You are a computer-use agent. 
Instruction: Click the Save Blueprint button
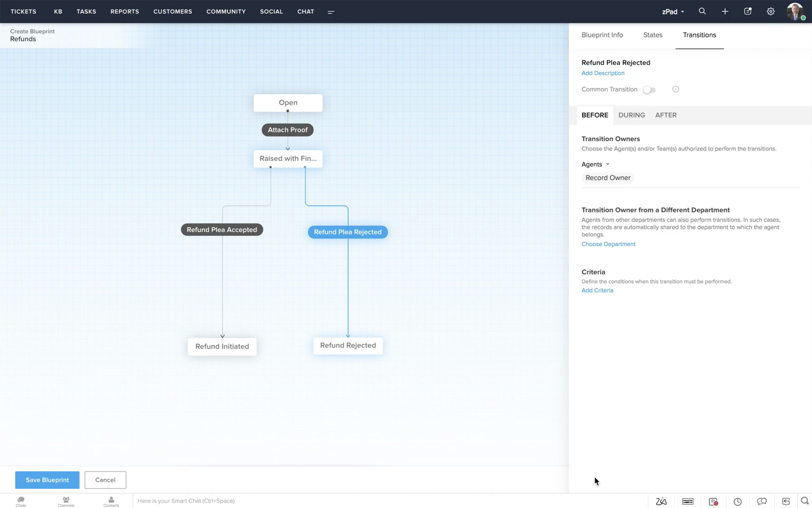[47, 480]
